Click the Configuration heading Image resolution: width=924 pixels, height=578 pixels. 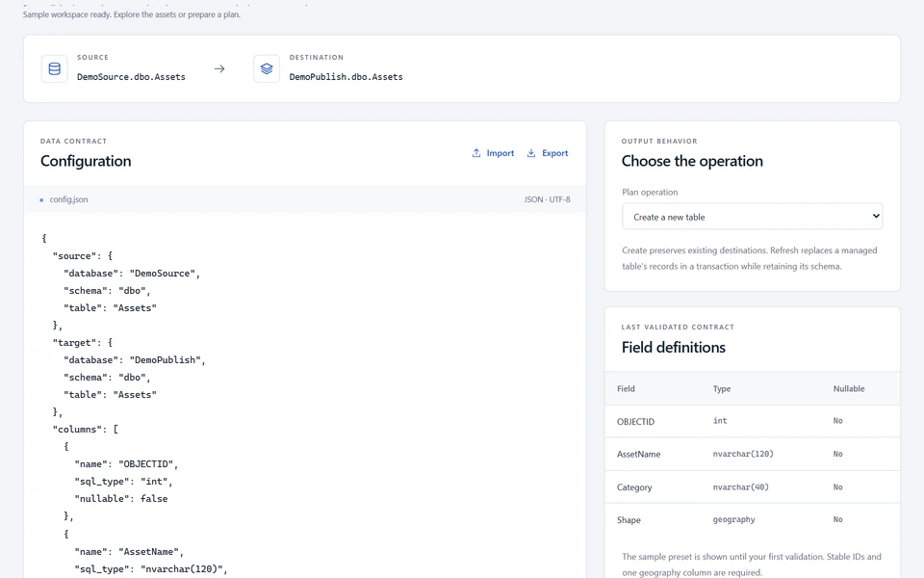pyautogui.click(x=86, y=161)
